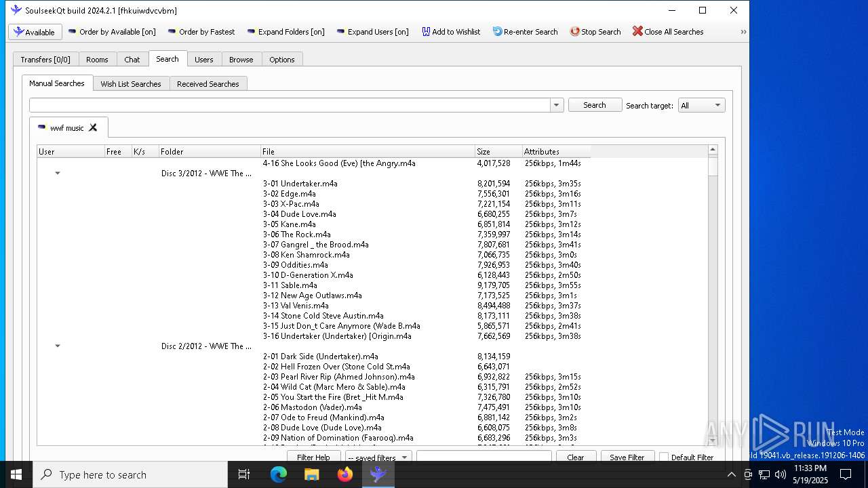Select Disc 2/2012 - WWE The folder
This screenshot has height=488, width=868.
pos(207,346)
